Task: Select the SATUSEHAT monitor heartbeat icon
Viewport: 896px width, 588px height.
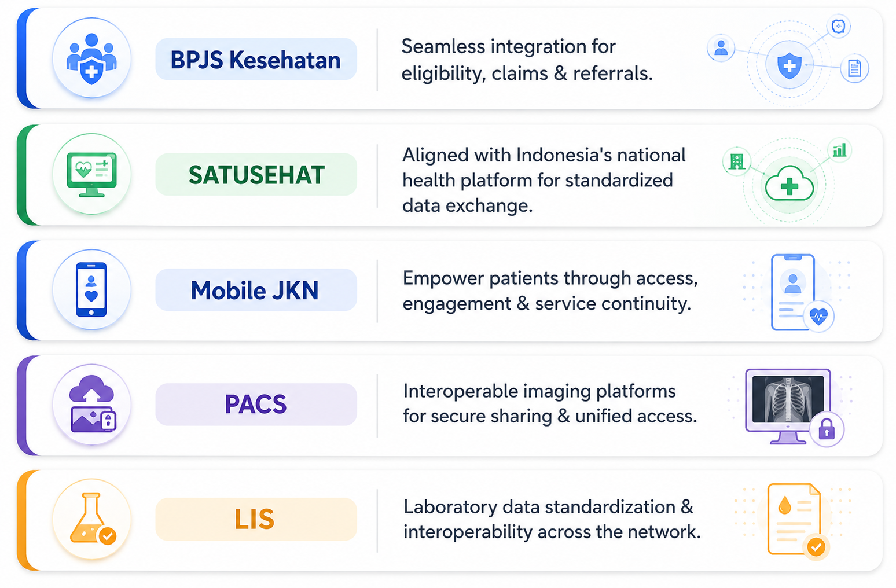Action: (x=91, y=174)
